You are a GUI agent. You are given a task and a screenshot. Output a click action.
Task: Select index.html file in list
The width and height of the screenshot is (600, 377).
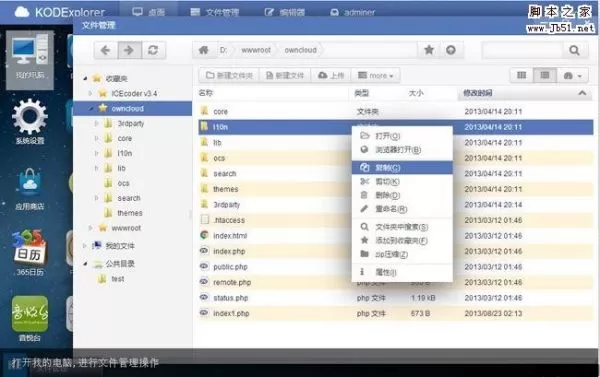coord(396,235)
